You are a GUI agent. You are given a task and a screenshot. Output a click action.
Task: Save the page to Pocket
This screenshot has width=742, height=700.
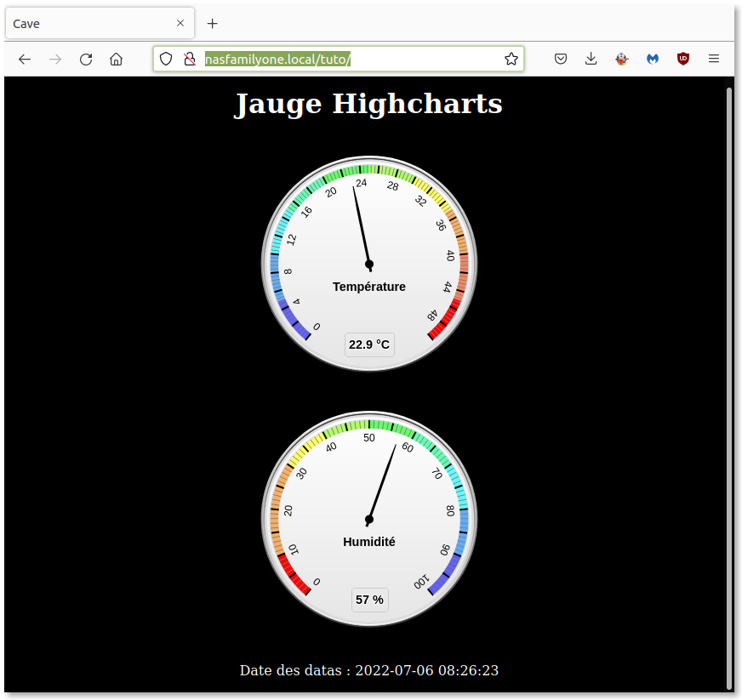561,60
